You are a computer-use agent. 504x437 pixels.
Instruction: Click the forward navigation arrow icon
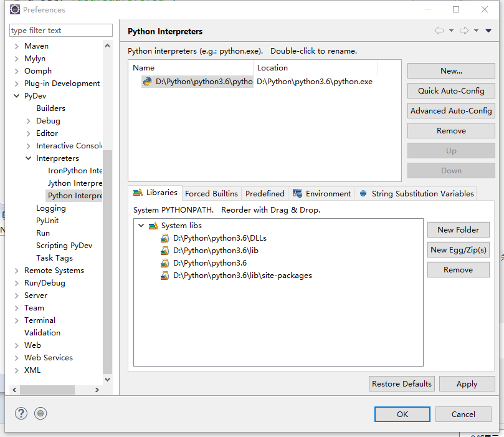[x=464, y=31]
